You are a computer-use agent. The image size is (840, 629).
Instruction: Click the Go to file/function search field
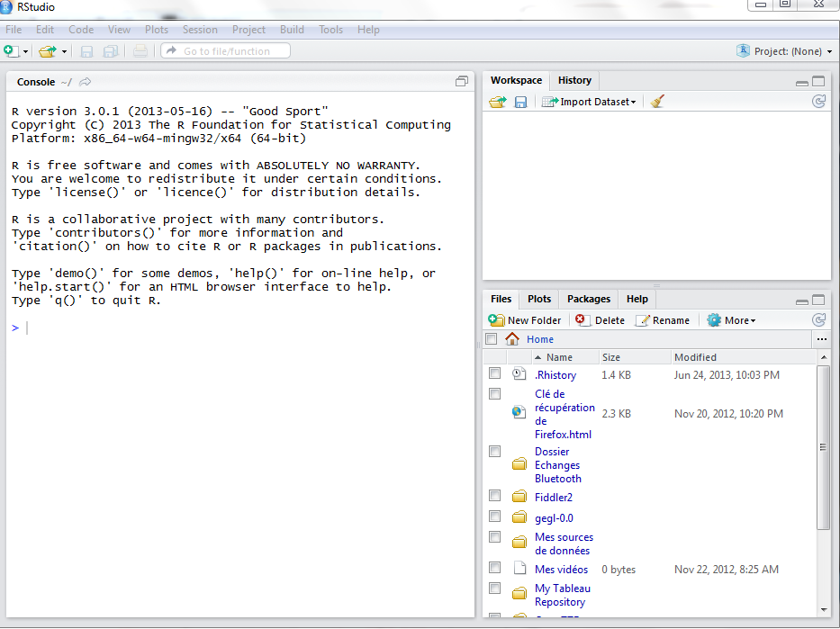226,51
